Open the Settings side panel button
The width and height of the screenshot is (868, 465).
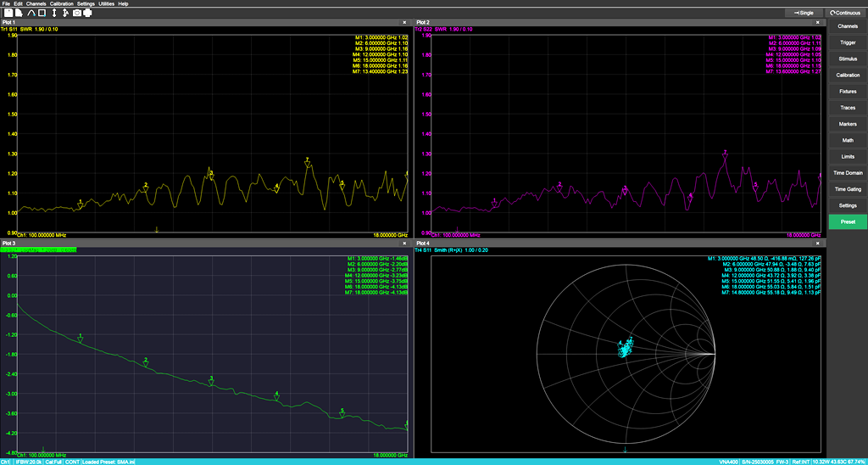tap(848, 205)
